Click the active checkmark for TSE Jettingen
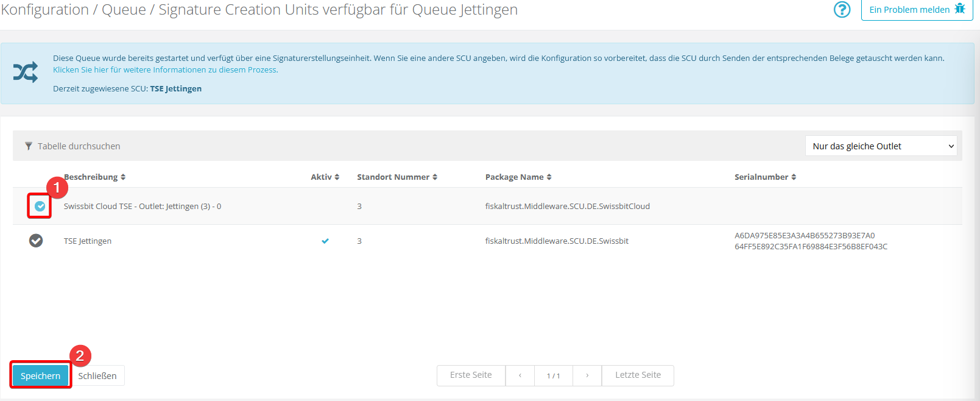Viewport: 980px width, 401px height. [325, 241]
